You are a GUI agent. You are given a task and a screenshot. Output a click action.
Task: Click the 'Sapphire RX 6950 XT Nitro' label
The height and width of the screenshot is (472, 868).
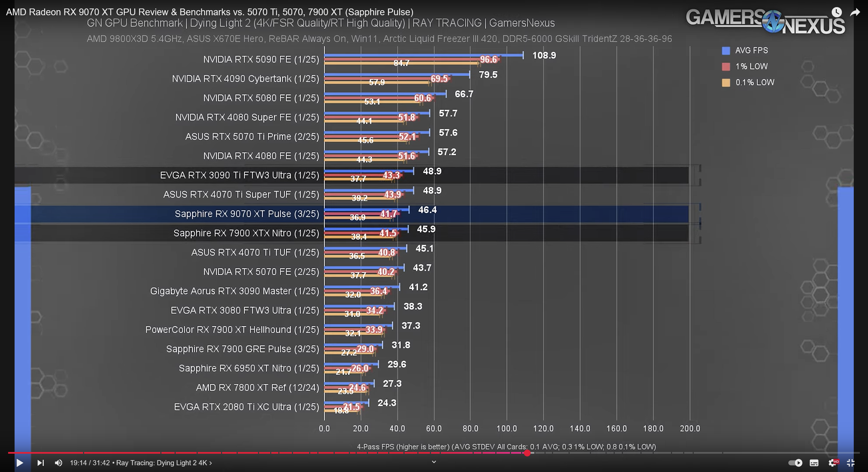point(249,369)
